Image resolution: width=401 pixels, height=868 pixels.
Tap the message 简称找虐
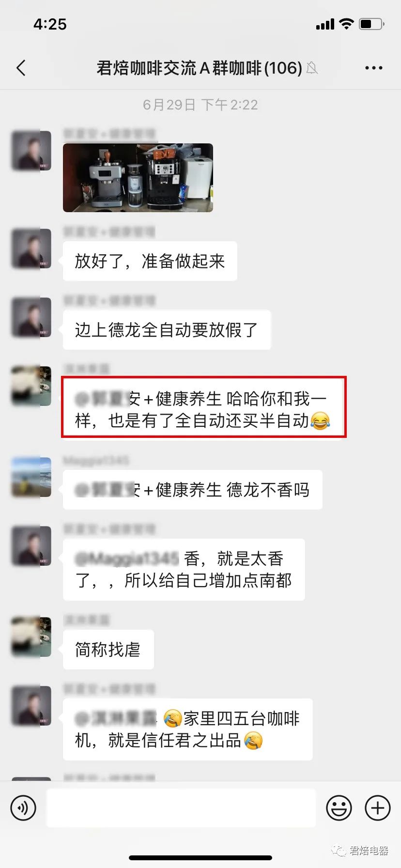(x=108, y=650)
